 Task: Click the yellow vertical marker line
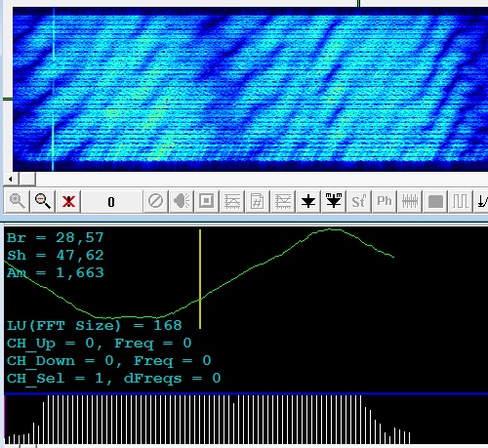[x=200, y=279]
